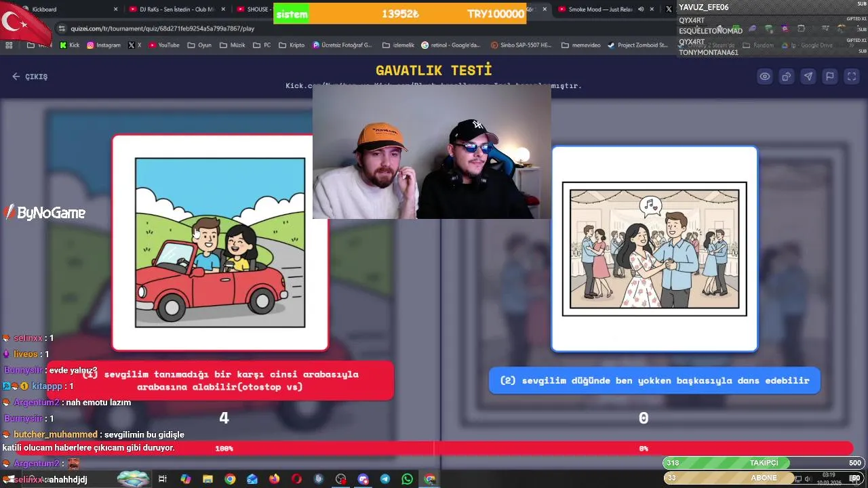Choose the wedding dance picture card
868x488 pixels.
(x=654, y=249)
